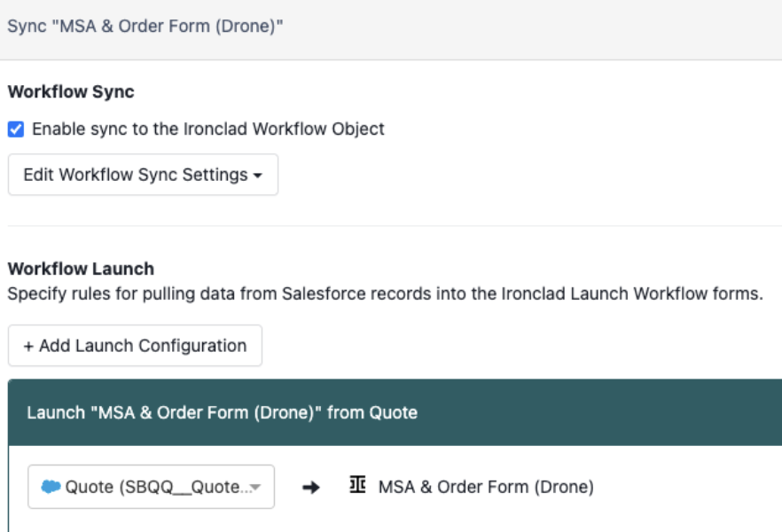782x532 pixels.
Task: Click the Salesforce cloud icon in Quote selector
Action: (51, 486)
